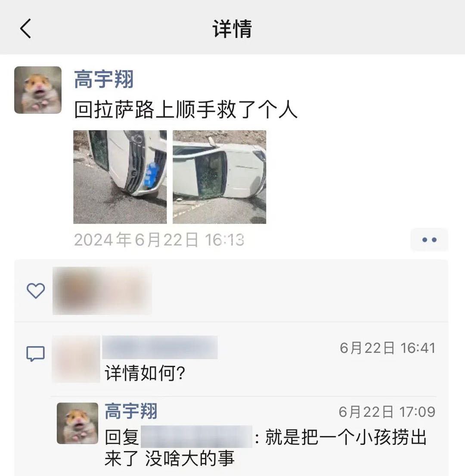
Task: Tap blurred avatars in likes row
Action: 102,290
